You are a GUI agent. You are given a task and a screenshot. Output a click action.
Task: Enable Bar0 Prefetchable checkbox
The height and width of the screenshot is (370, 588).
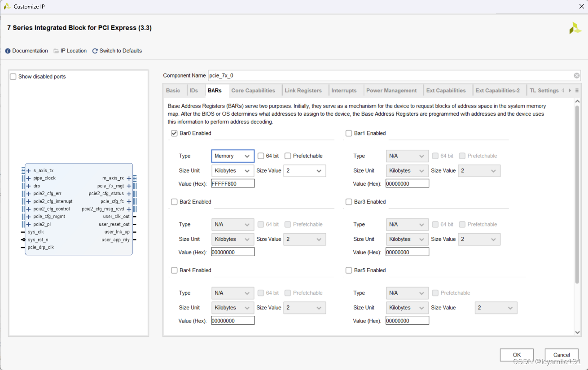(x=288, y=156)
